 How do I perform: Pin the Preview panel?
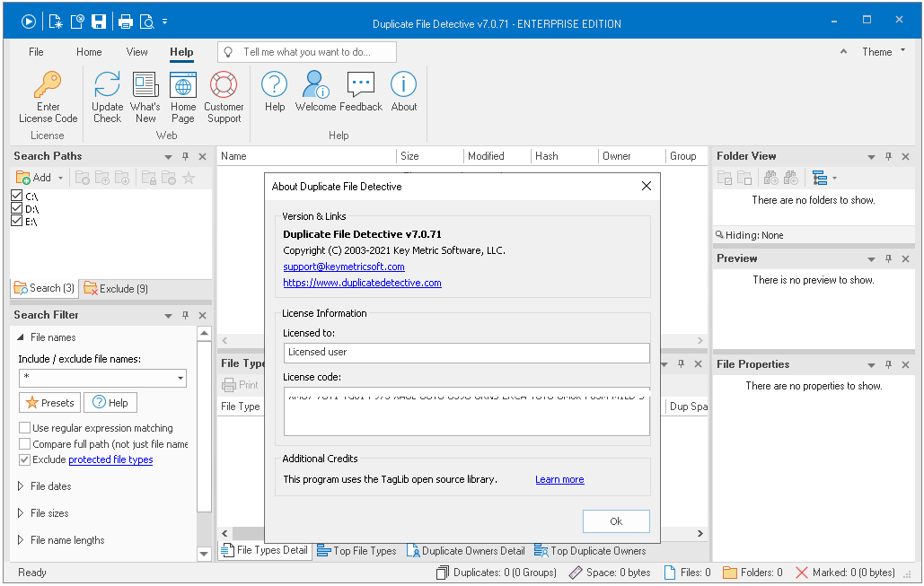click(889, 259)
